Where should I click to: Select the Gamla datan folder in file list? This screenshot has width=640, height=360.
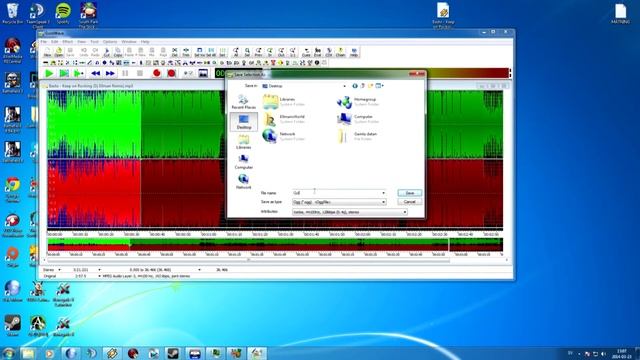(x=358, y=136)
